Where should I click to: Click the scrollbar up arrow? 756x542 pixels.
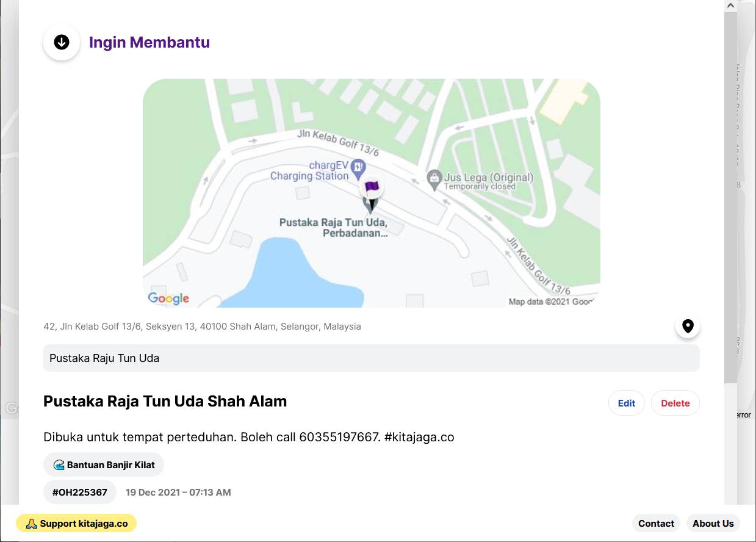pos(730,5)
